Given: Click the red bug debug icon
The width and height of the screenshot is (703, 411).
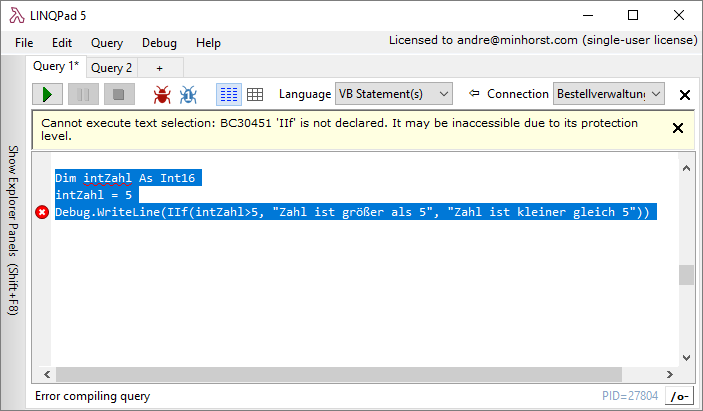Looking at the screenshot, I should tap(161, 94).
